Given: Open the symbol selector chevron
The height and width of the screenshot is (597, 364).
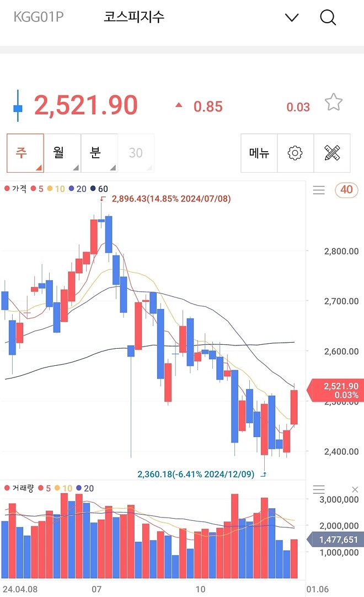Looking at the screenshot, I should click(x=291, y=17).
